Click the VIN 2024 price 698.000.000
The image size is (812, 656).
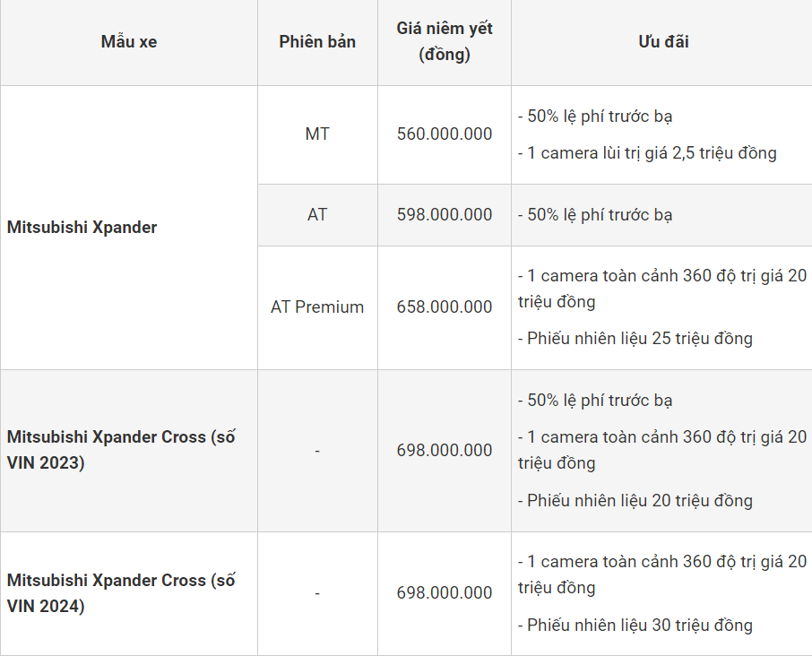coord(445,593)
